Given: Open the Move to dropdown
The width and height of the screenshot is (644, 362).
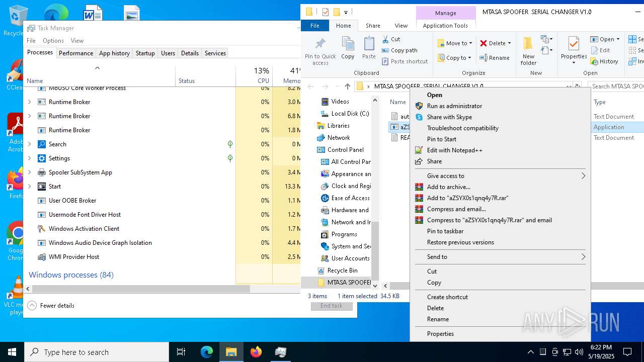Looking at the screenshot, I should click(455, 43).
